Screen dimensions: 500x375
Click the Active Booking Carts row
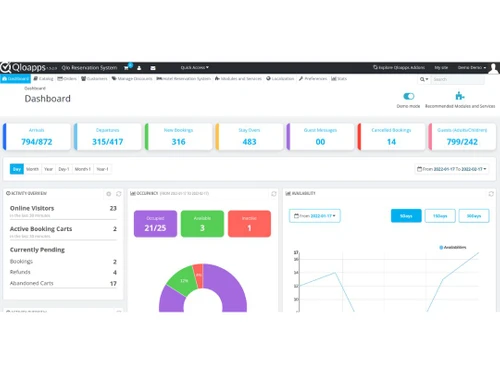pos(63,232)
